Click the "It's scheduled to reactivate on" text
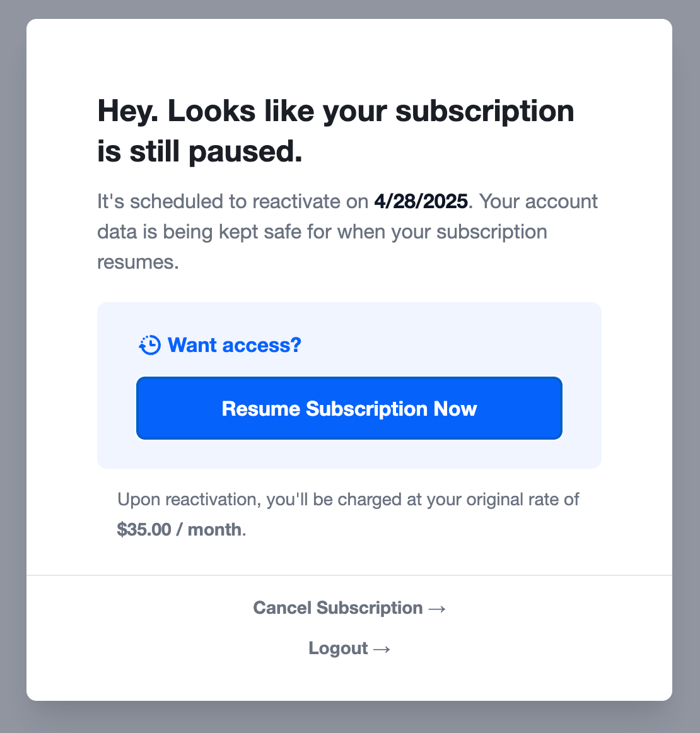 [233, 201]
